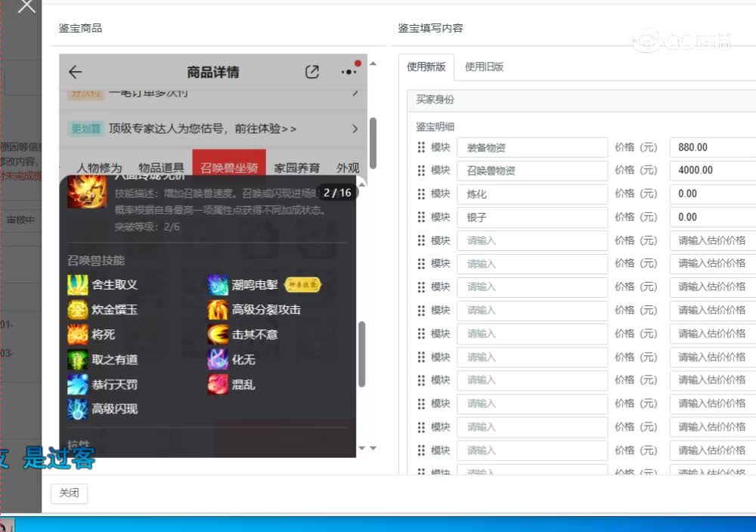Click the 炊金馔玉 skill icon
756x532 pixels.
tap(77, 309)
